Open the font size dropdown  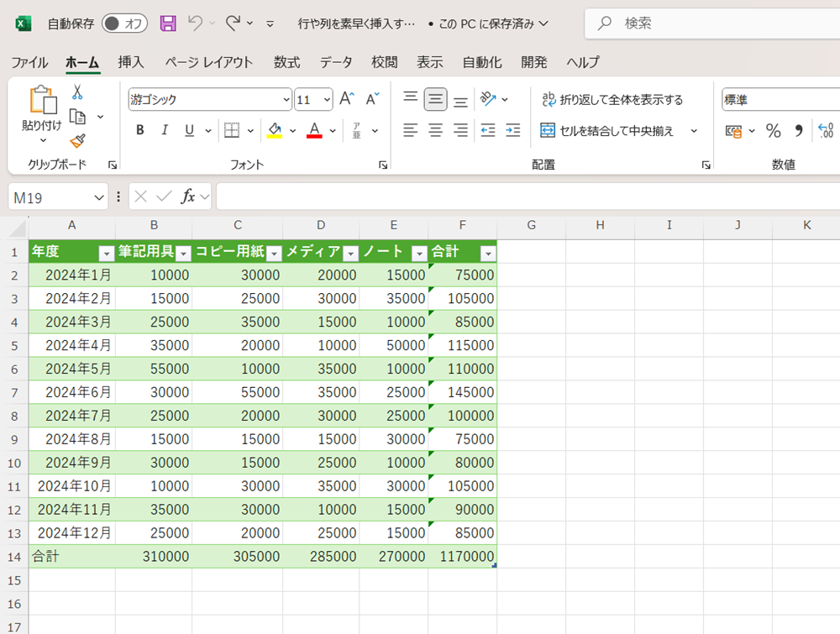(327, 100)
